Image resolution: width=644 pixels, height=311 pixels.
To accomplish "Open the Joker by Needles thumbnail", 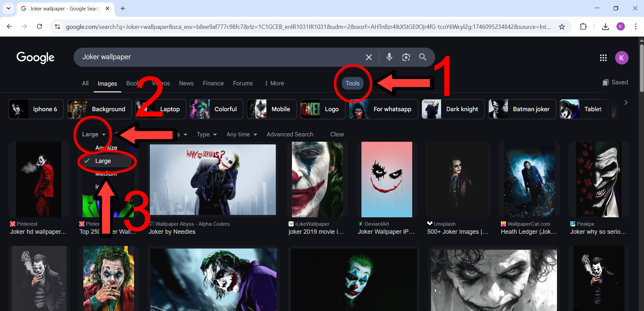I will click(212, 180).
